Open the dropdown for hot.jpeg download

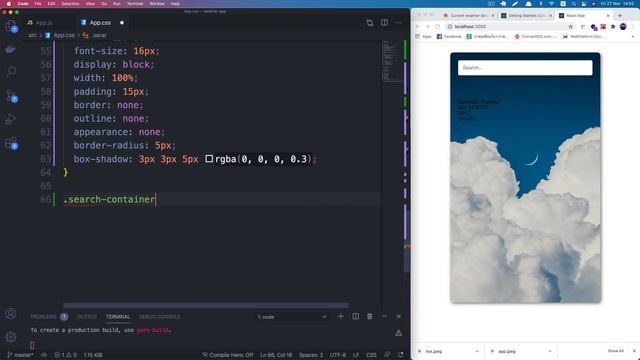coord(477,351)
